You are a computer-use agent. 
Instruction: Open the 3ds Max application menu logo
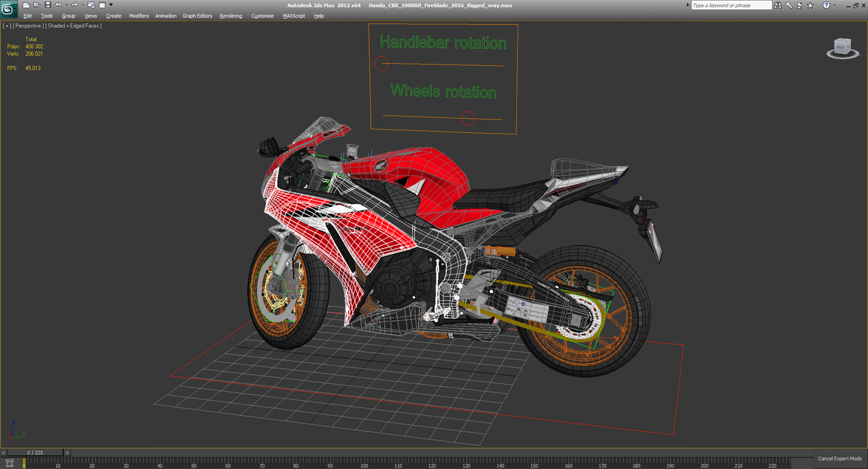tap(9, 10)
